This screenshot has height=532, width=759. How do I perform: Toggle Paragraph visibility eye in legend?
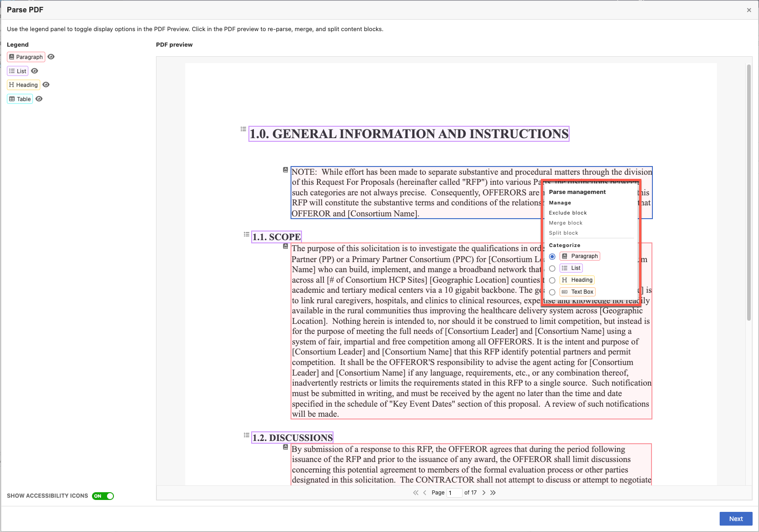pos(51,57)
